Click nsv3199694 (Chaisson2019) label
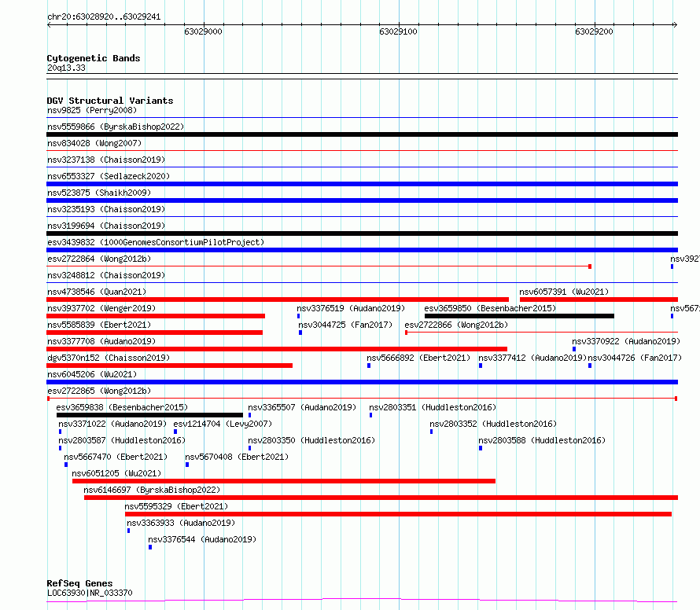 pos(106,226)
